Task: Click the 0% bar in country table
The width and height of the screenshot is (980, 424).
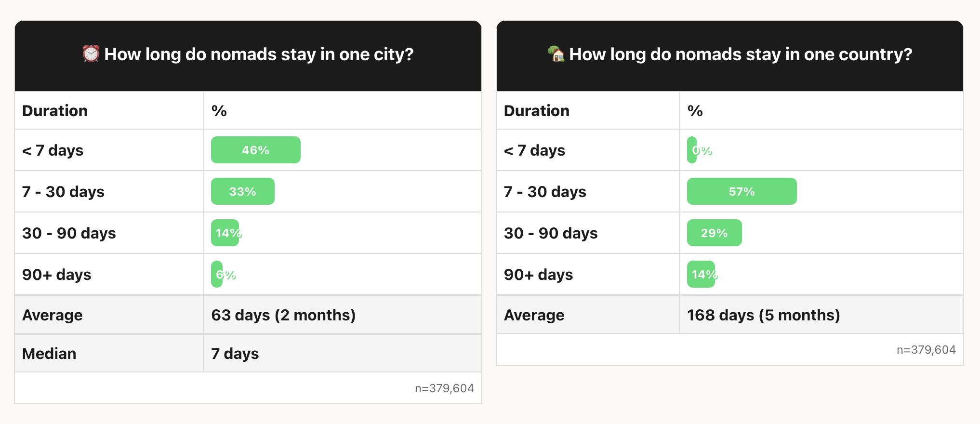Action: [x=692, y=150]
